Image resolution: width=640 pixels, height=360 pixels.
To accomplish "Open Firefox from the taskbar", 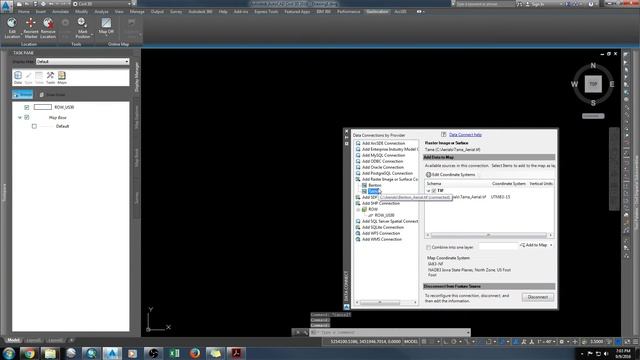I will (x=195, y=353).
